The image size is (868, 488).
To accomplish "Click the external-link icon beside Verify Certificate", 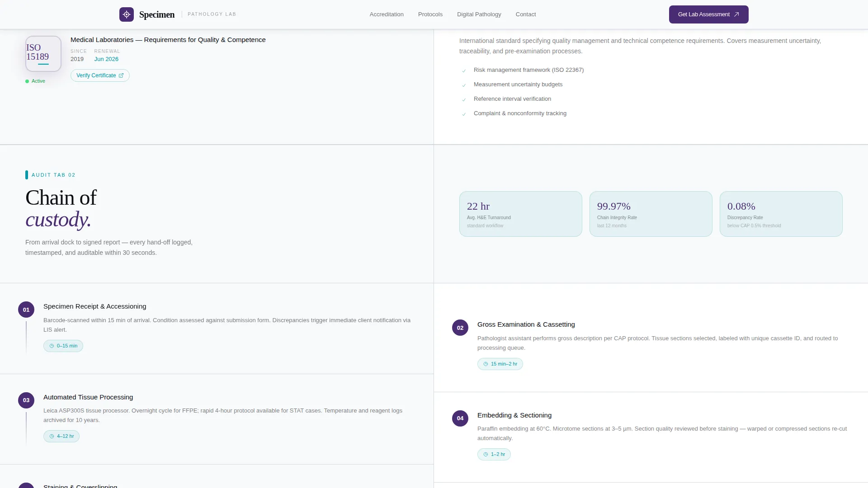I will click(x=121, y=75).
